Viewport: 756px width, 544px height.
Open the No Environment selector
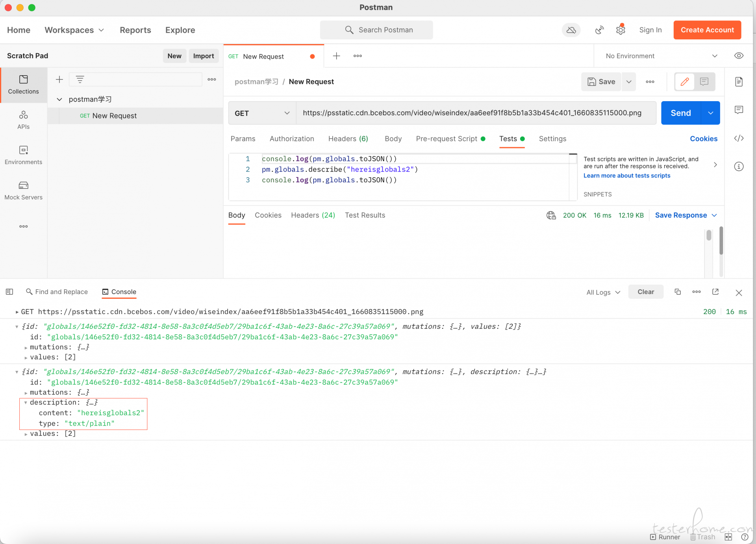(661, 56)
